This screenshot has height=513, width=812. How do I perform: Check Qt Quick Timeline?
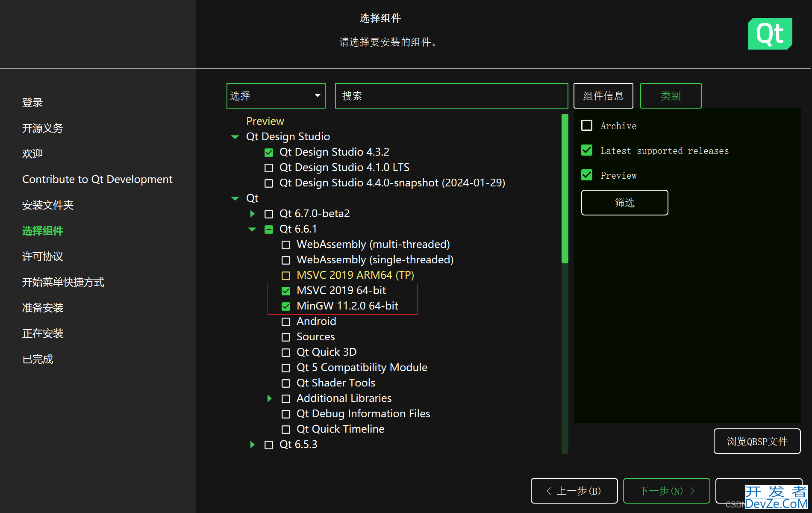(x=286, y=429)
